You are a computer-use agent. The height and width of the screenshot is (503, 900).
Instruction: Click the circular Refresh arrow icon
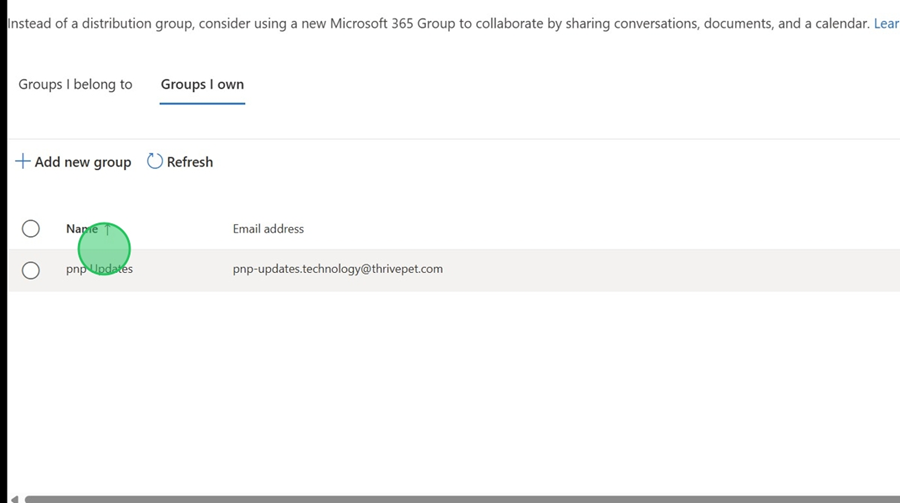[155, 161]
